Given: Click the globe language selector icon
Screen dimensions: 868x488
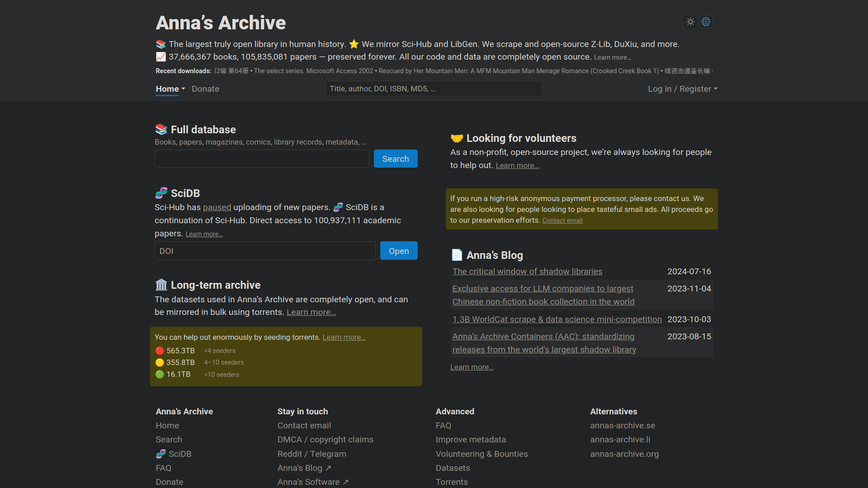Looking at the screenshot, I should (x=706, y=22).
